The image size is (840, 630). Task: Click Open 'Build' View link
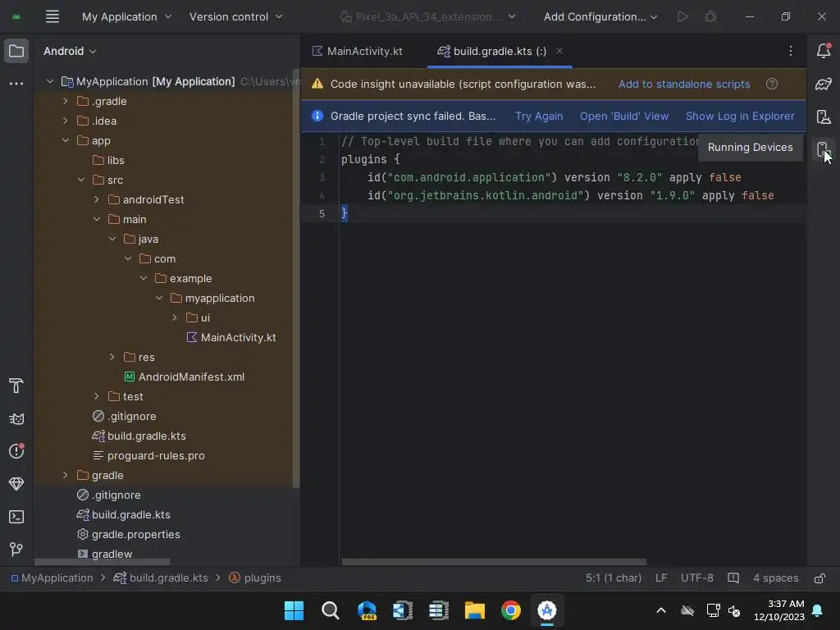click(x=624, y=116)
